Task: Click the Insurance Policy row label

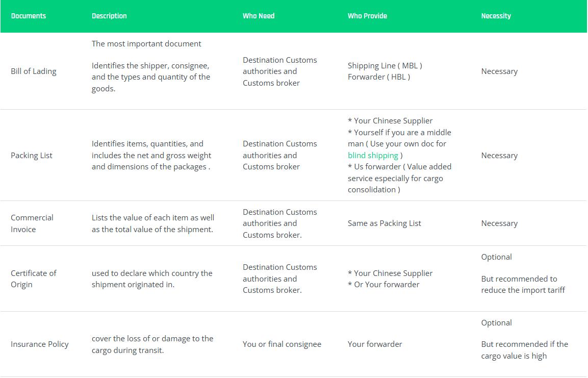Action: 39,344
